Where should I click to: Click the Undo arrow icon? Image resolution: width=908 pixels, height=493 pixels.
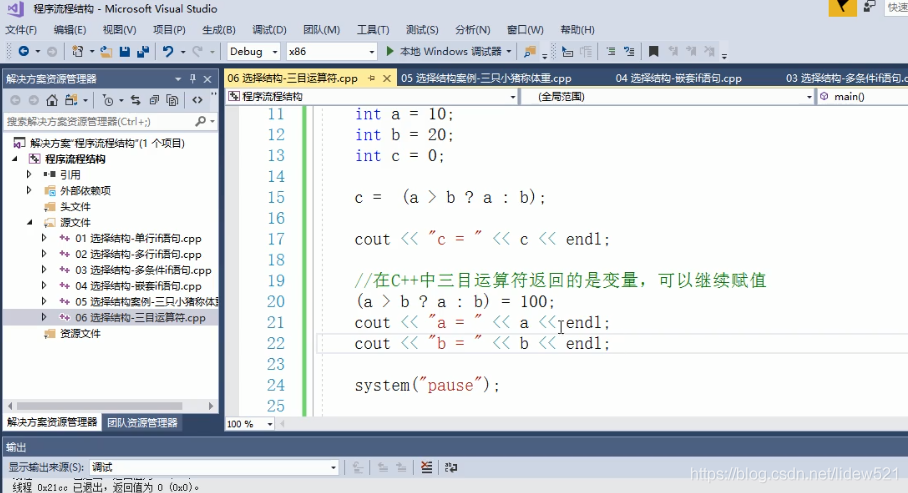click(168, 52)
